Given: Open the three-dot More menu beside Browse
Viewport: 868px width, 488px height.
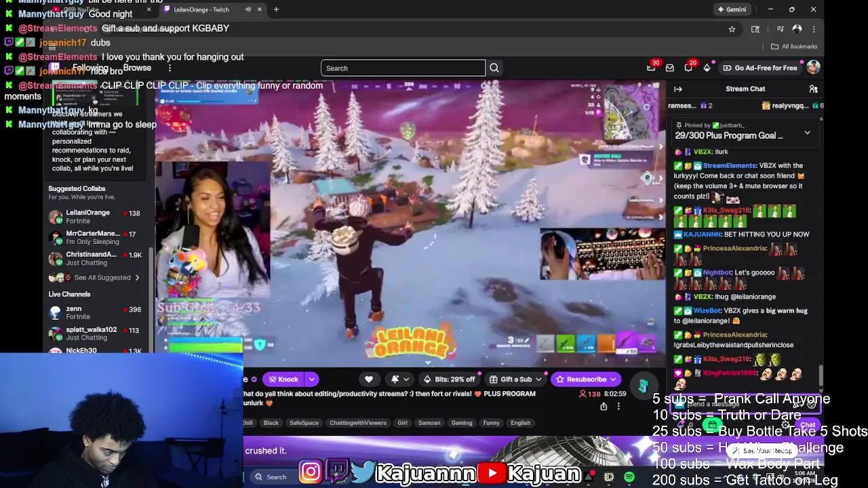Looking at the screenshot, I should (x=170, y=68).
